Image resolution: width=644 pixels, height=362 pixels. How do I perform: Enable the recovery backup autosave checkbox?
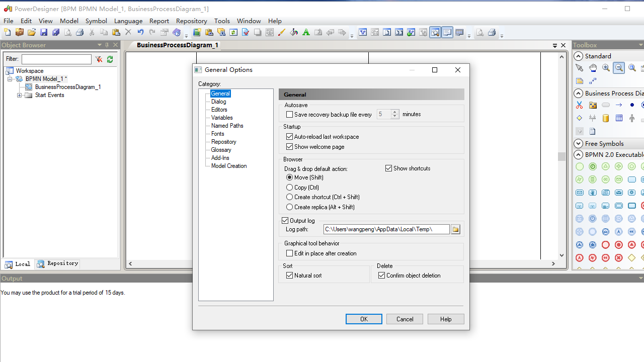point(289,114)
